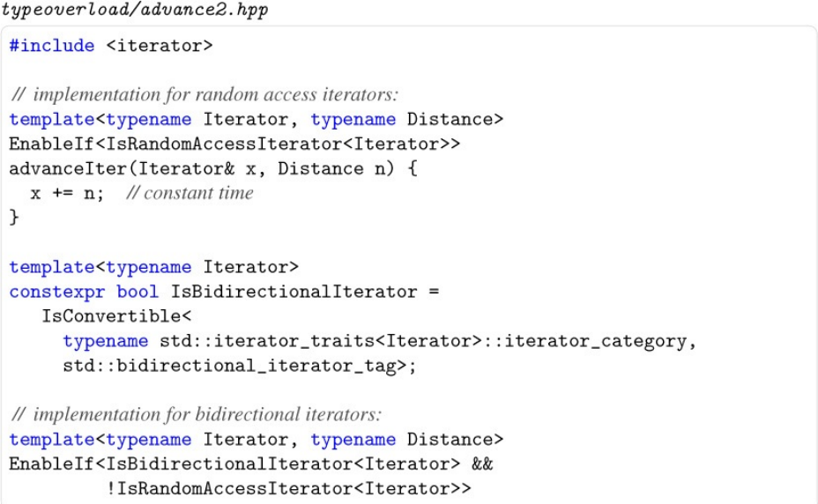Click std::iterator_traits<Iterator>::iterator_category text

(428, 341)
